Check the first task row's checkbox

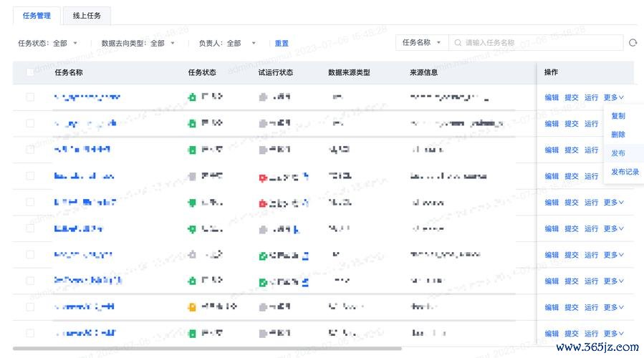[30, 97]
